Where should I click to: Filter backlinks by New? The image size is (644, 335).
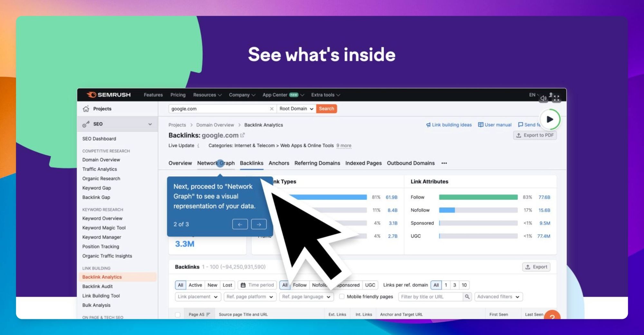[212, 285]
